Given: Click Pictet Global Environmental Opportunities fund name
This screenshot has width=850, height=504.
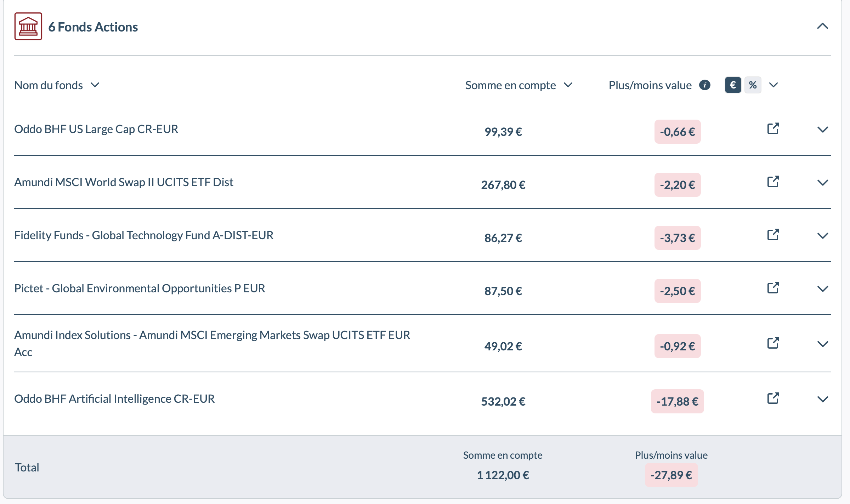Looking at the screenshot, I should coord(140,288).
